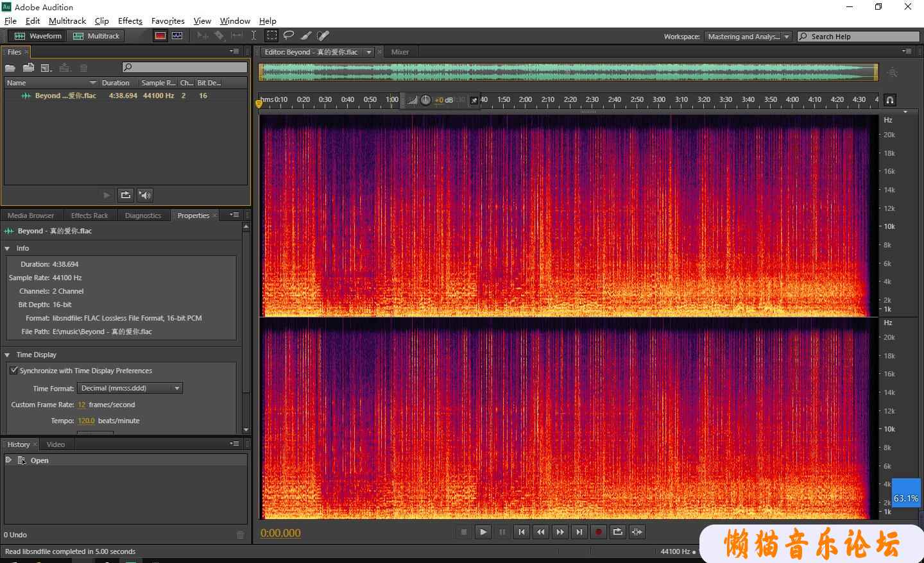Screen dimensions: 924x563
Task: Select the Time Selection tool
Action: 254,36
